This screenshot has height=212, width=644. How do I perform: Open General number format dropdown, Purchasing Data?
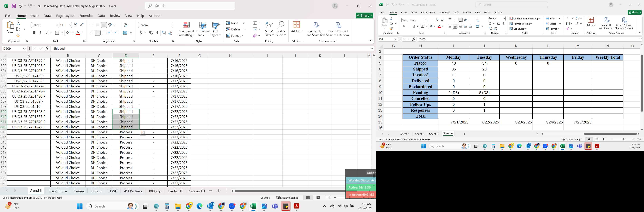click(171, 25)
